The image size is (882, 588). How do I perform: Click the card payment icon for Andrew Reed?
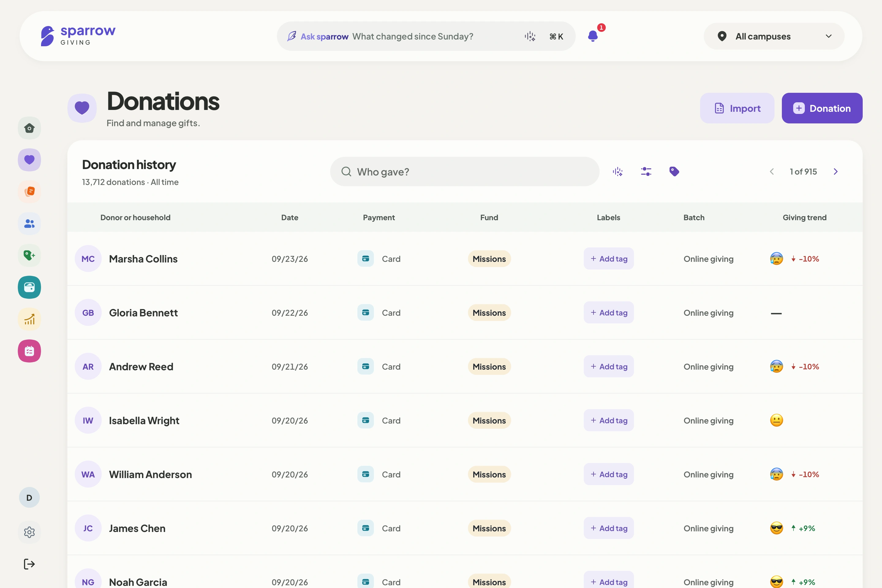click(366, 366)
